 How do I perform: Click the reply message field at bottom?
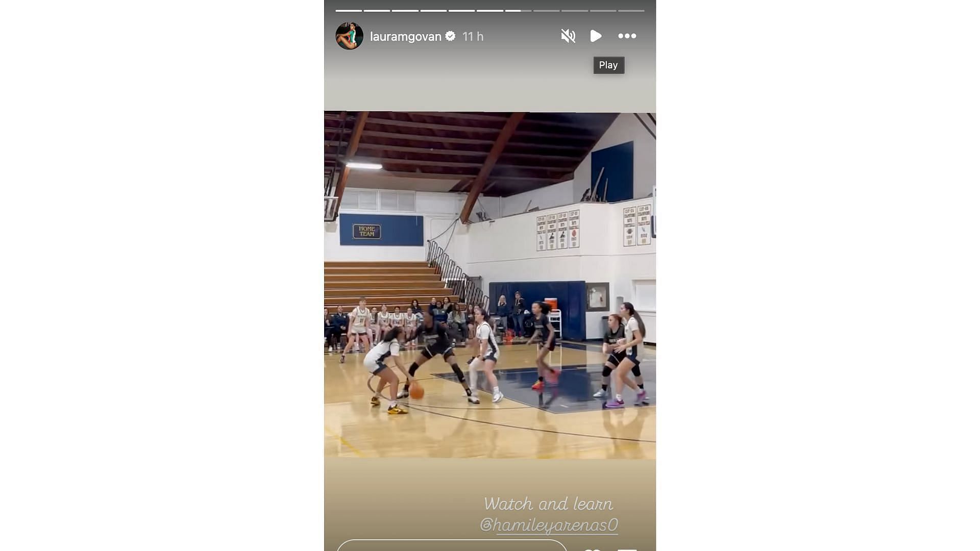click(x=451, y=545)
